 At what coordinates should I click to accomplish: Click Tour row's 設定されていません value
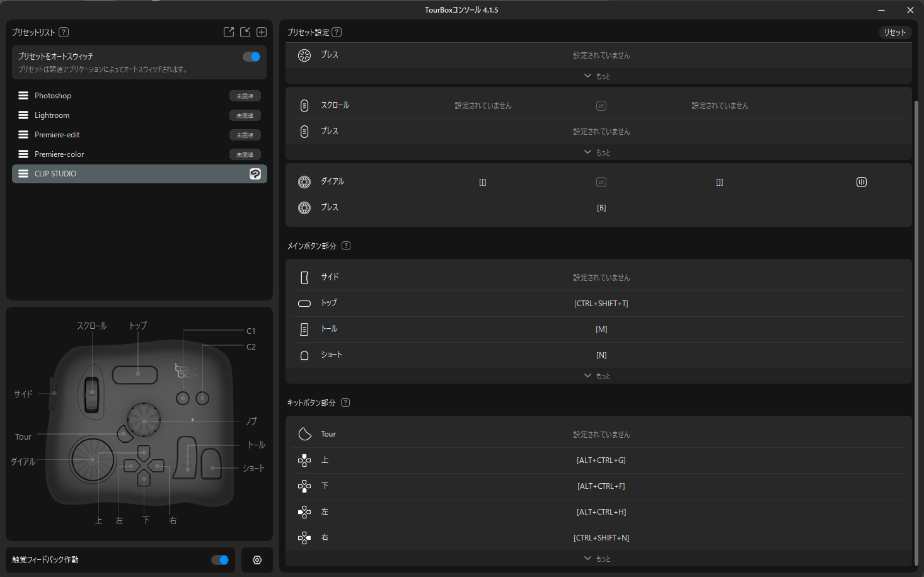601,435
